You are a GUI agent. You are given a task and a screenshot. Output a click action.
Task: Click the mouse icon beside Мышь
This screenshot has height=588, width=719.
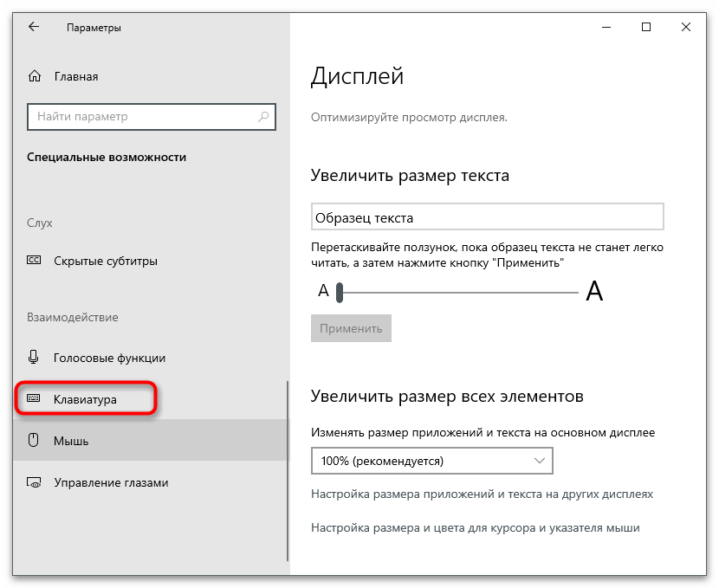(34, 440)
